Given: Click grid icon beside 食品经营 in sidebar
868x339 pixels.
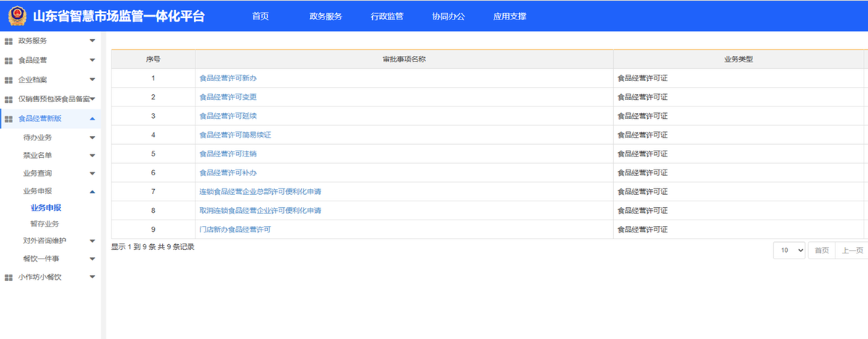Looking at the screenshot, I should coord(9,60).
